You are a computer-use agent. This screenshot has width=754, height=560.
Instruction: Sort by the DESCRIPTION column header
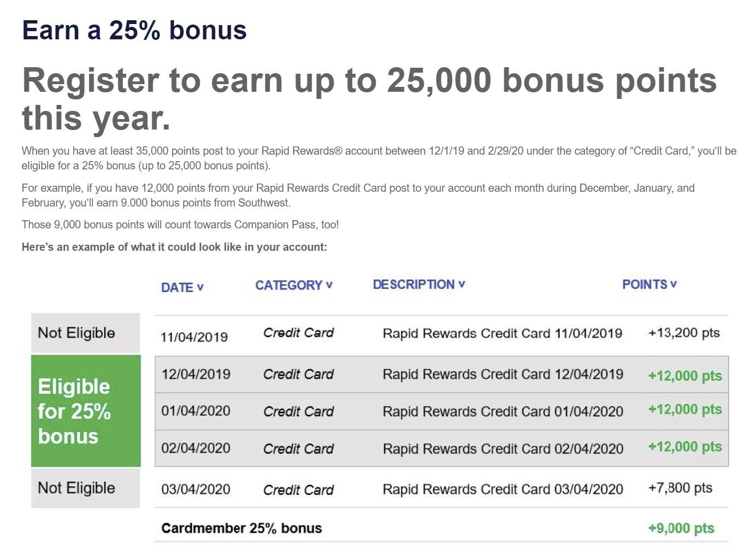(x=419, y=285)
